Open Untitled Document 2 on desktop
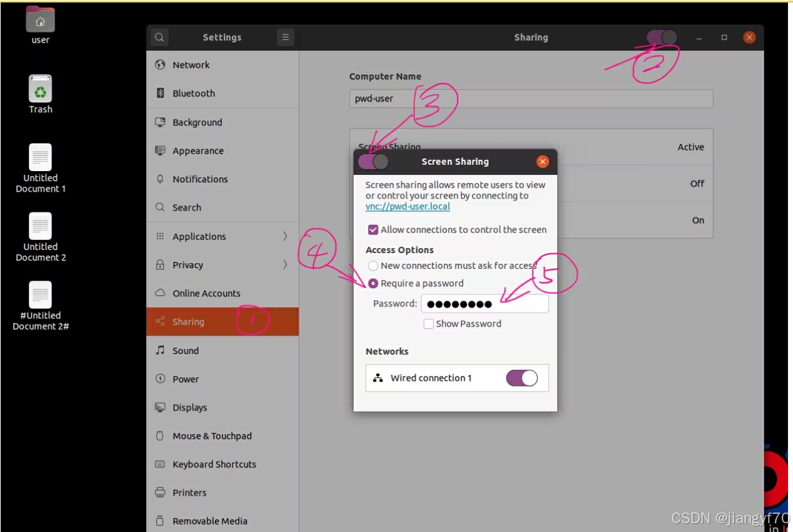 pyautogui.click(x=40, y=226)
